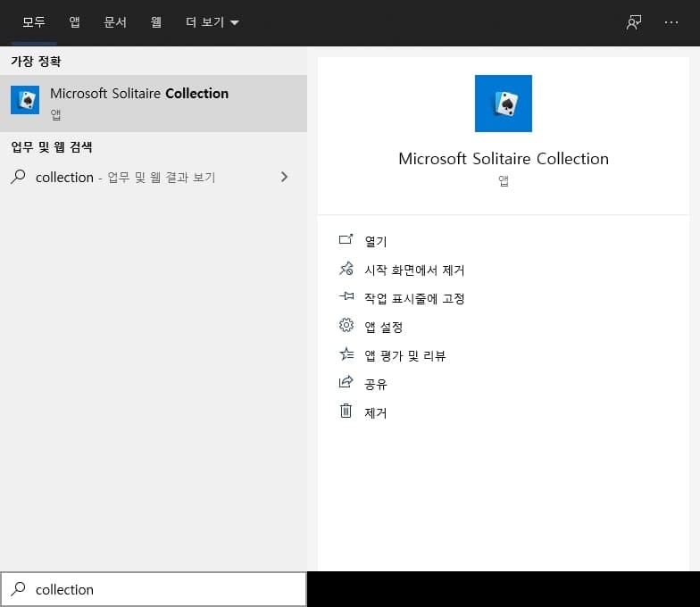Choose 작업 표시줄에 고정
Image resolution: width=700 pixels, height=607 pixels.
click(414, 298)
